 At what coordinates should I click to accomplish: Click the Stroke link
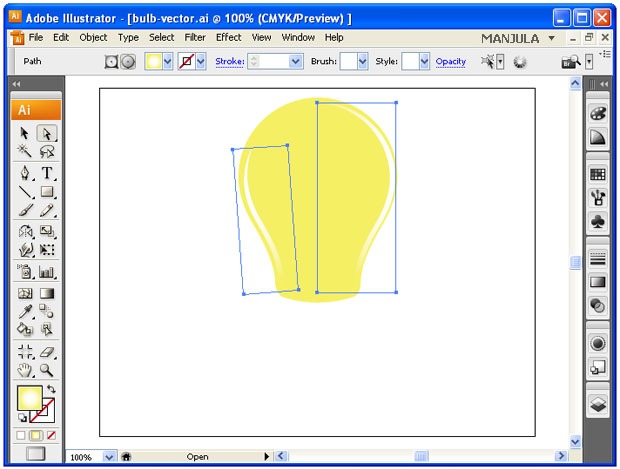point(230,61)
